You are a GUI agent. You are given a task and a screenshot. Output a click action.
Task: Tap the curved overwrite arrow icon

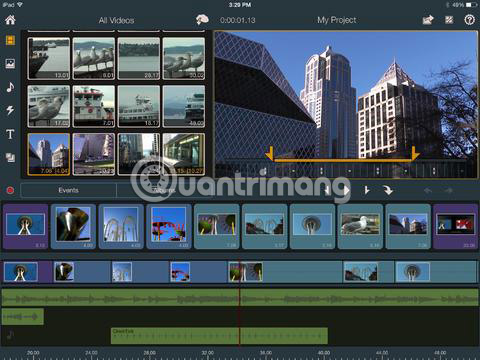388,190
